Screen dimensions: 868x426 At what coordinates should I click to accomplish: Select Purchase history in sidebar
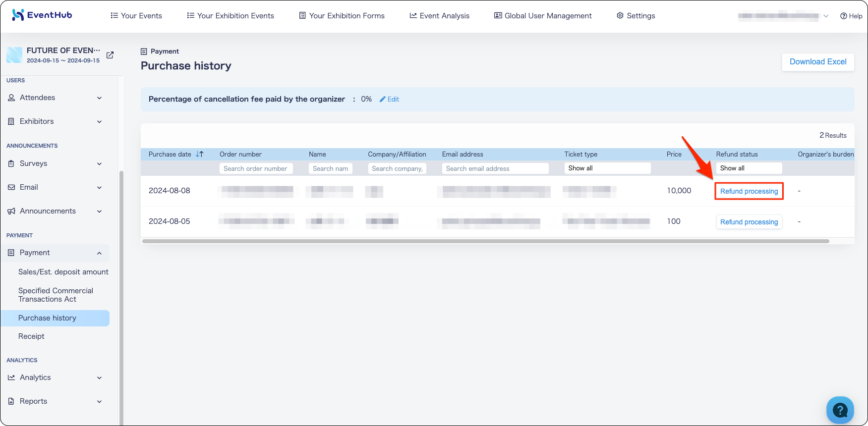[x=55, y=318]
